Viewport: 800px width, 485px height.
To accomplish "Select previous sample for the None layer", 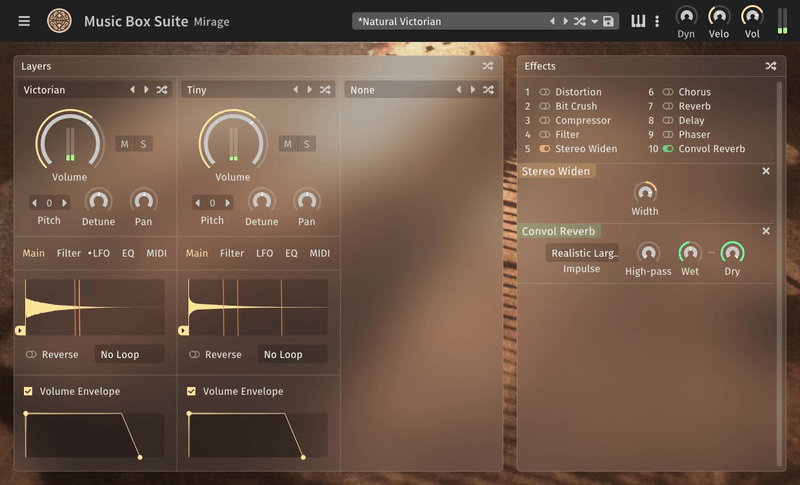I will [x=459, y=90].
